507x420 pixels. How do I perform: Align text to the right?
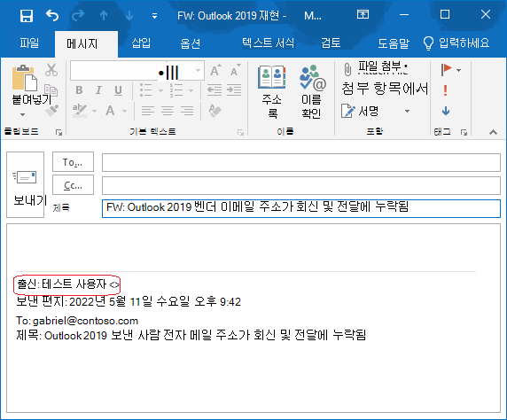187,111
